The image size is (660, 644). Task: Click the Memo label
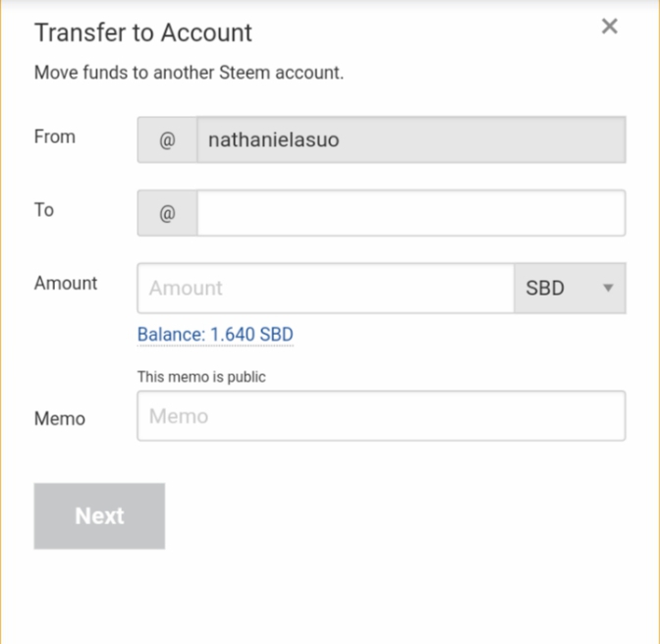coord(60,418)
